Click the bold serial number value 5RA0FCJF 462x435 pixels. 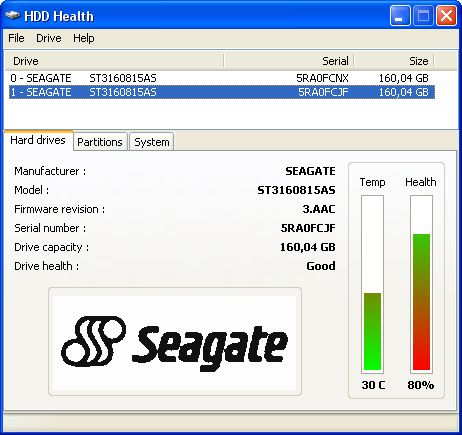[x=308, y=228]
